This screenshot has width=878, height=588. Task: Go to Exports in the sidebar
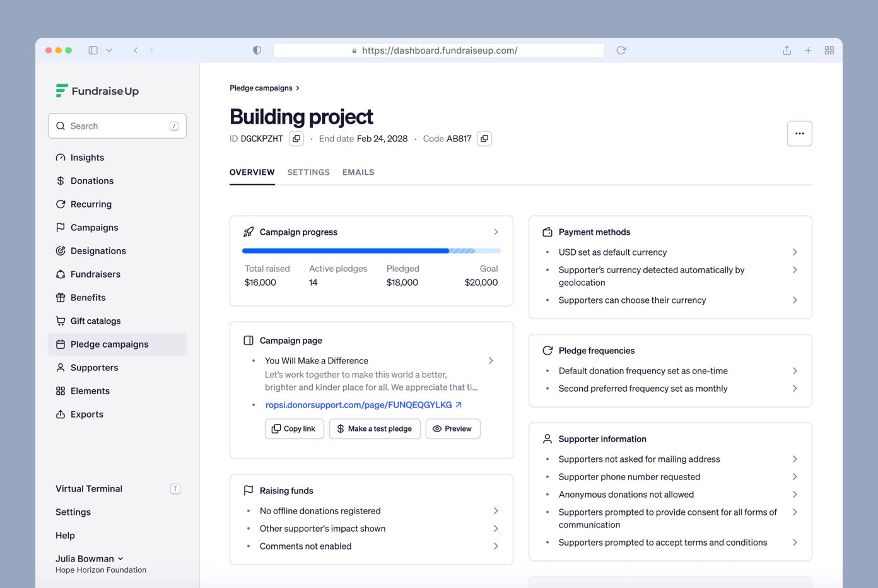pyautogui.click(x=117, y=415)
